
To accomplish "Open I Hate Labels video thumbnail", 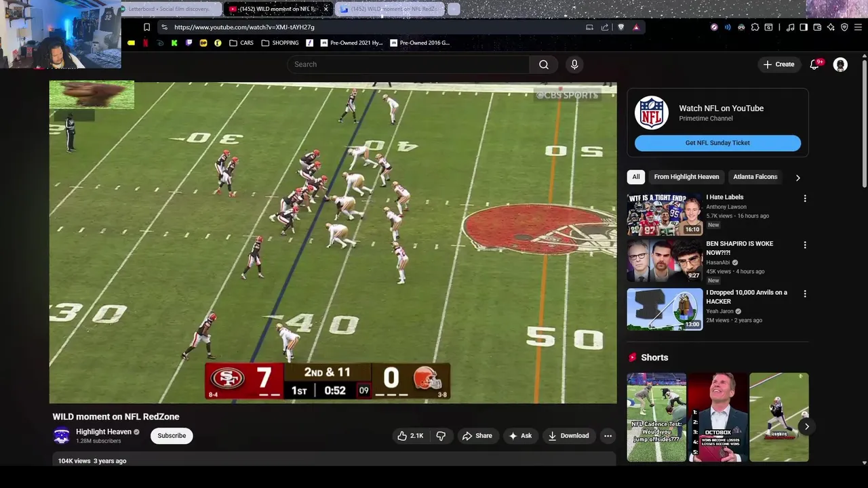I will (665, 213).
